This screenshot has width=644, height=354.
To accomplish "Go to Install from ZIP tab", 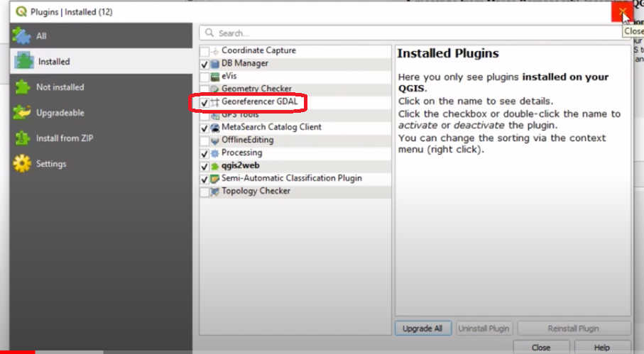I will [x=101, y=138].
